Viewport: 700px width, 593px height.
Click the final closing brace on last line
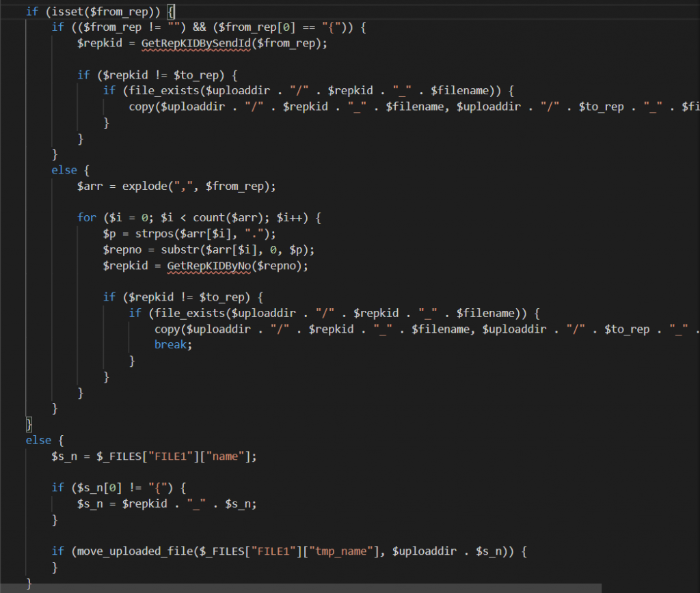coord(29,583)
